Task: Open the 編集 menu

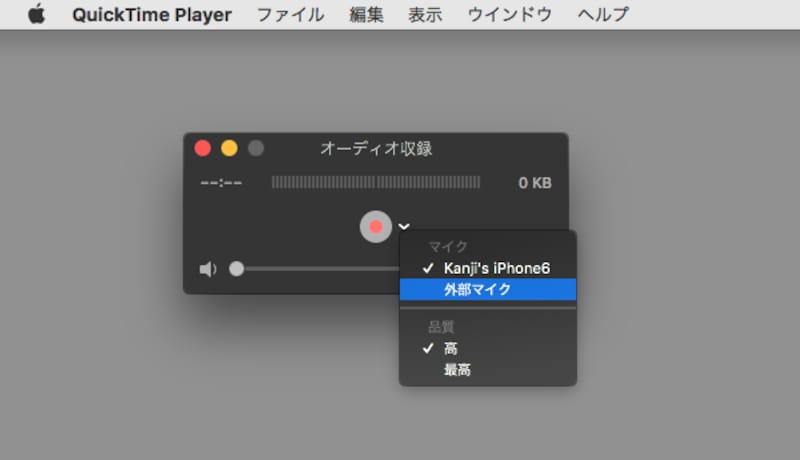Action: [366, 15]
